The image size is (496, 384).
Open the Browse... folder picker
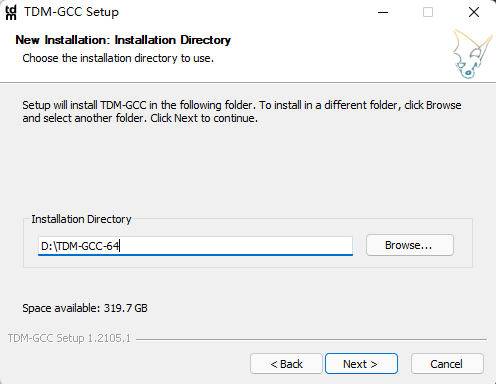coord(410,245)
